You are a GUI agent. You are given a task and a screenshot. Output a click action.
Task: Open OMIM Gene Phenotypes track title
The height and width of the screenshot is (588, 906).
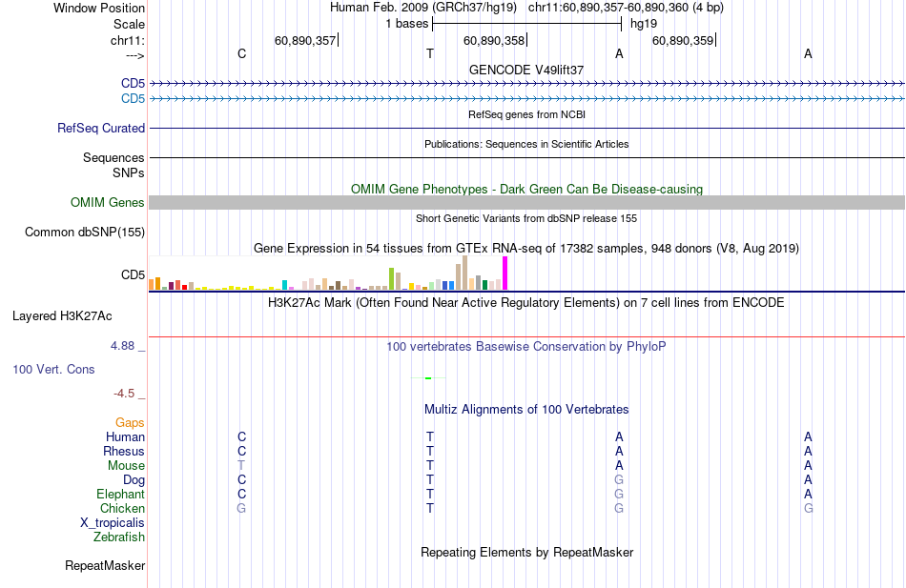click(527, 189)
